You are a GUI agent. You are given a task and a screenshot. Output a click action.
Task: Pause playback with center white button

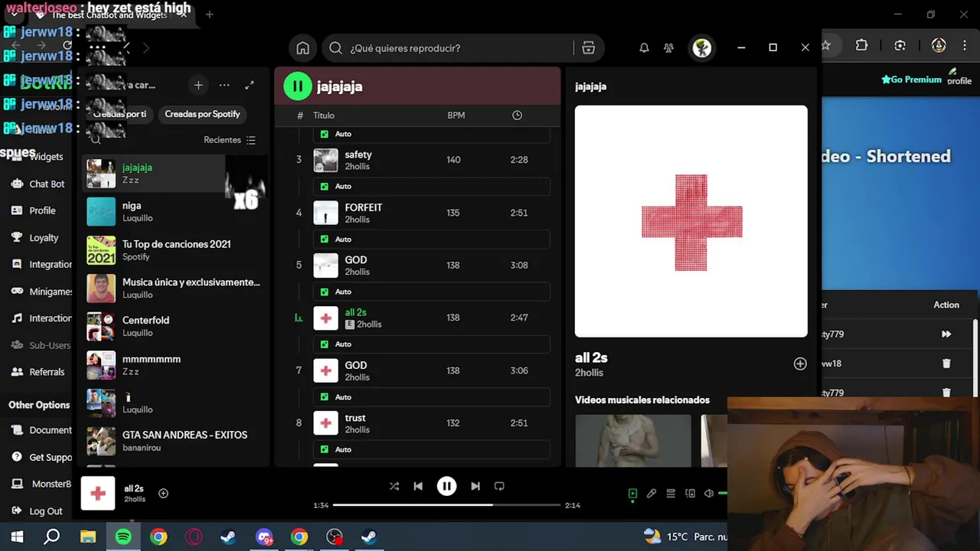click(446, 486)
